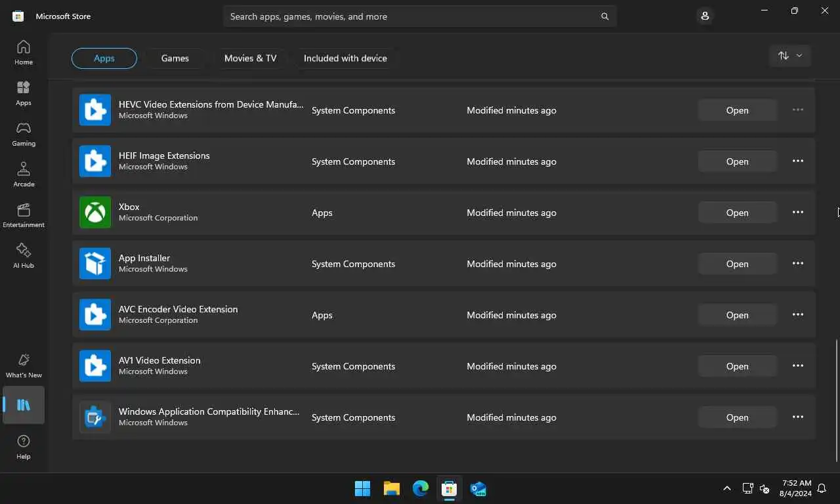This screenshot has width=840, height=504.
Task: Go to Home in the sidebar
Action: (24, 52)
